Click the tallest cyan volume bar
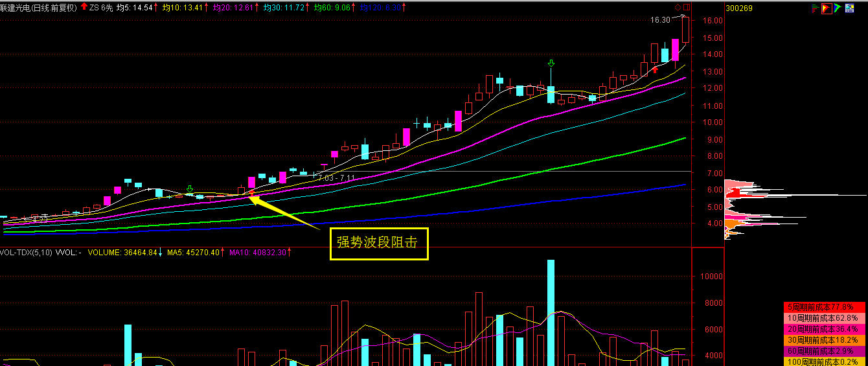This screenshot has height=366, width=868. coord(551,313)
